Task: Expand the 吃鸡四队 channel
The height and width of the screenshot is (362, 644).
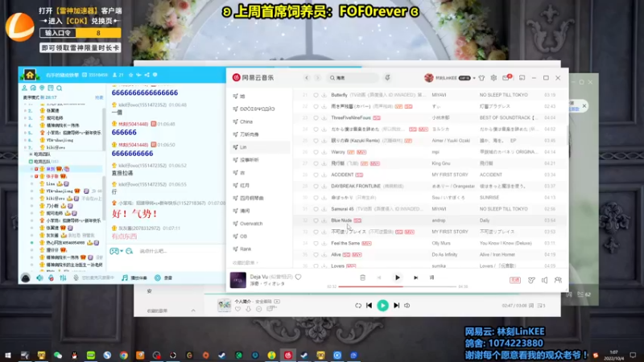Action: coord(31,154)
